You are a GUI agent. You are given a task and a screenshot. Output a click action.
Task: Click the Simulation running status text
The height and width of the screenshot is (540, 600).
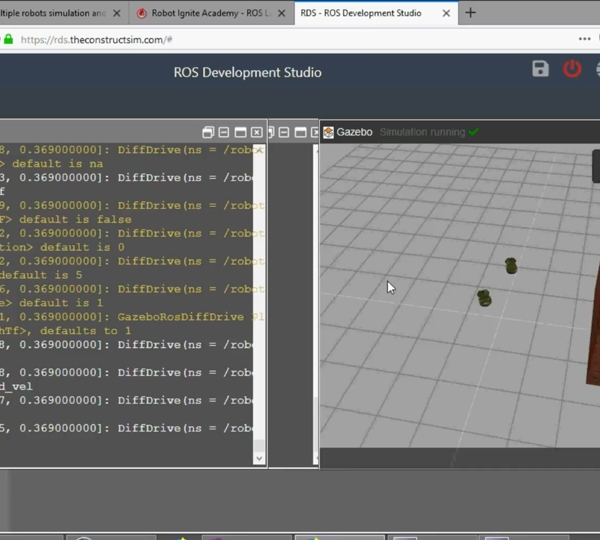coord(422,132)
